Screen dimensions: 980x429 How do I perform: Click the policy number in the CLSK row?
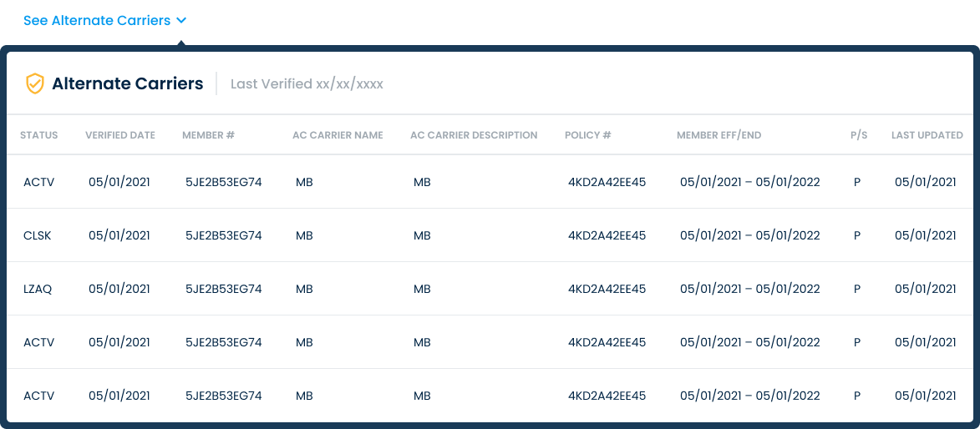[607, 235]
